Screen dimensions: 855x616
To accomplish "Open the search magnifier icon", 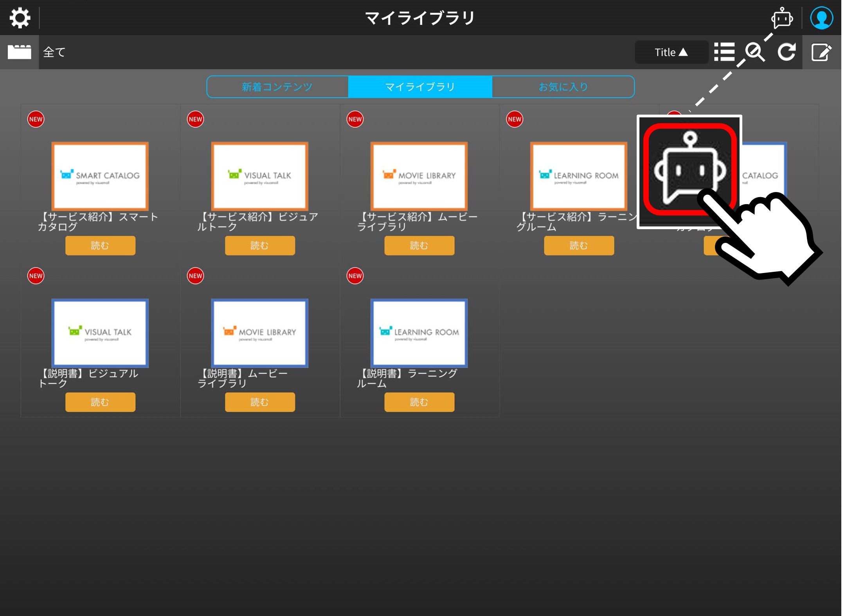I will click(x=755, y=52).
